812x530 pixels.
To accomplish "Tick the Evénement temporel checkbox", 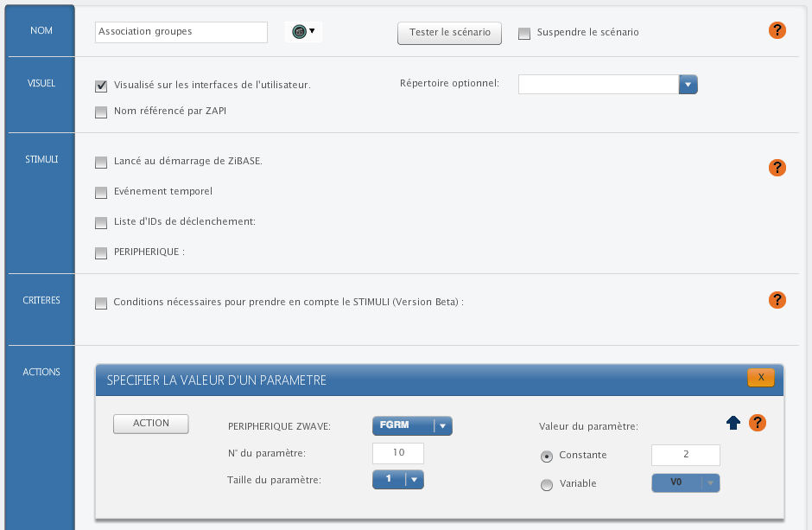I will 101,192.
